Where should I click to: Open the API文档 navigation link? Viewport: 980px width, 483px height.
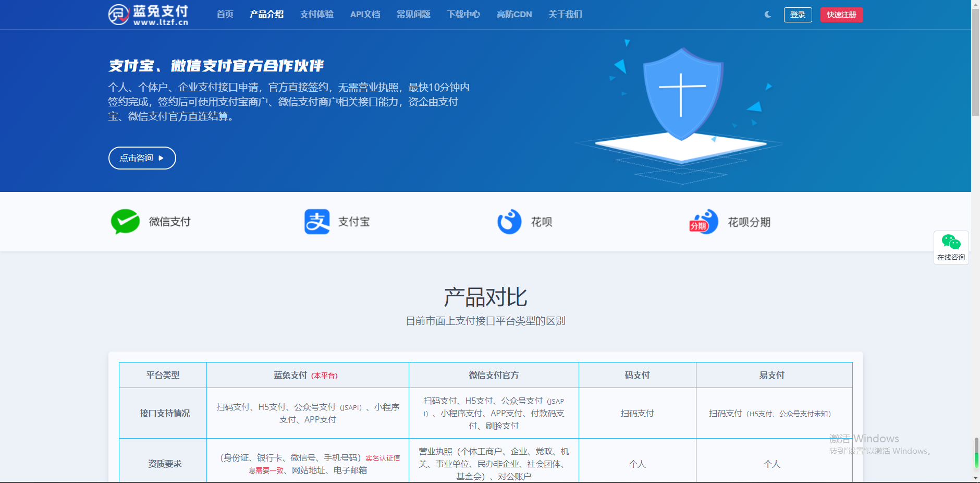pyautogui.click(x=365, y=15)
